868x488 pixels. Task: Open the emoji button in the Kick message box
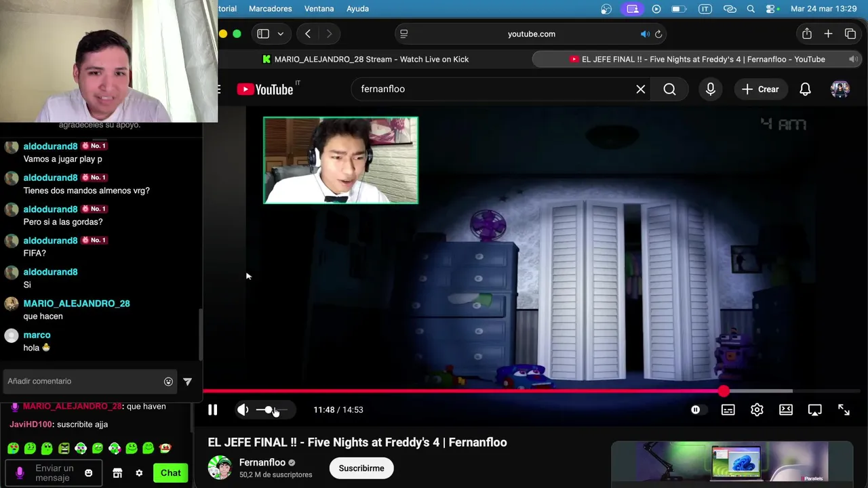click(x=88, y=472)
